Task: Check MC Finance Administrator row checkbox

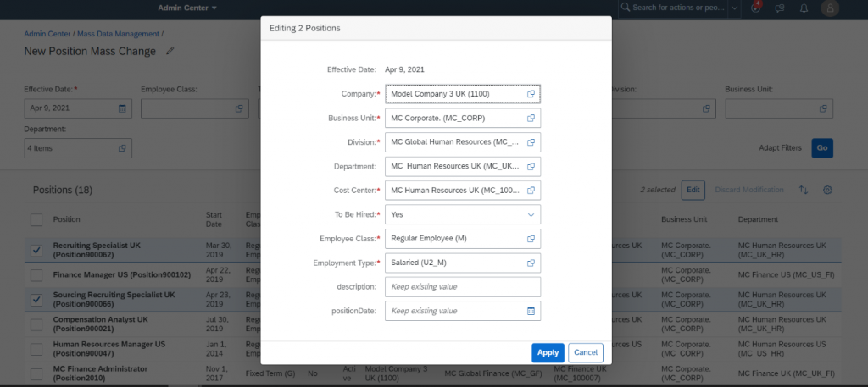Action: pos(36,373)
